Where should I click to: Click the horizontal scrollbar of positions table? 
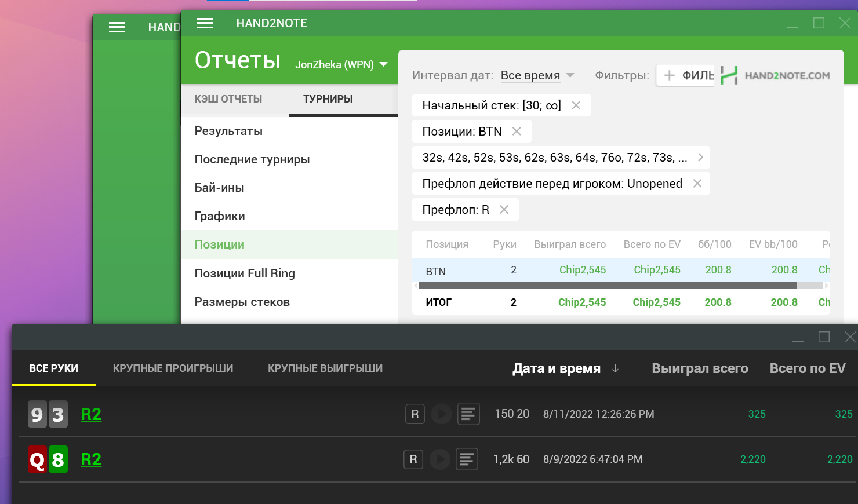point(608,286)
